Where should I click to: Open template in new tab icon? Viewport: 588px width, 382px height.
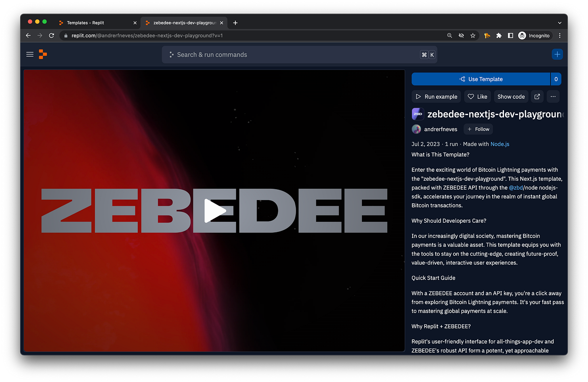[537, 97]
